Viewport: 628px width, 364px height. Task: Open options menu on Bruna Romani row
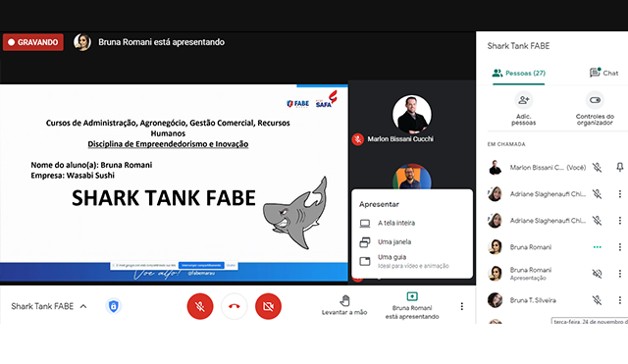pyautogui.click(x=619, y=247)
